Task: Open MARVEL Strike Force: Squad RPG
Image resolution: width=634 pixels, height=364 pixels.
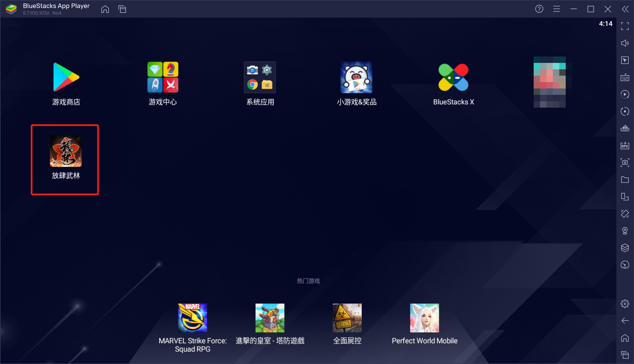Action: tap(192, 328)
